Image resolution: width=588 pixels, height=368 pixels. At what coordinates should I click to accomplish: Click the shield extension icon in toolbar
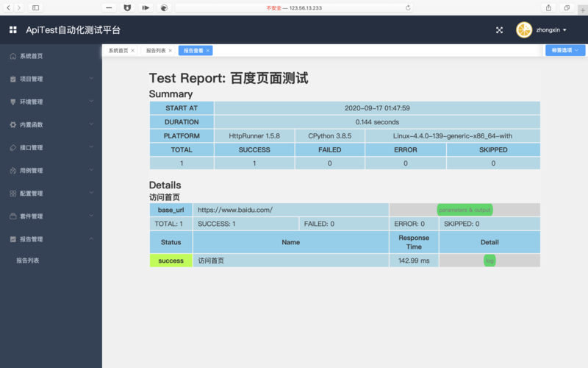click(x=127, y=7)
